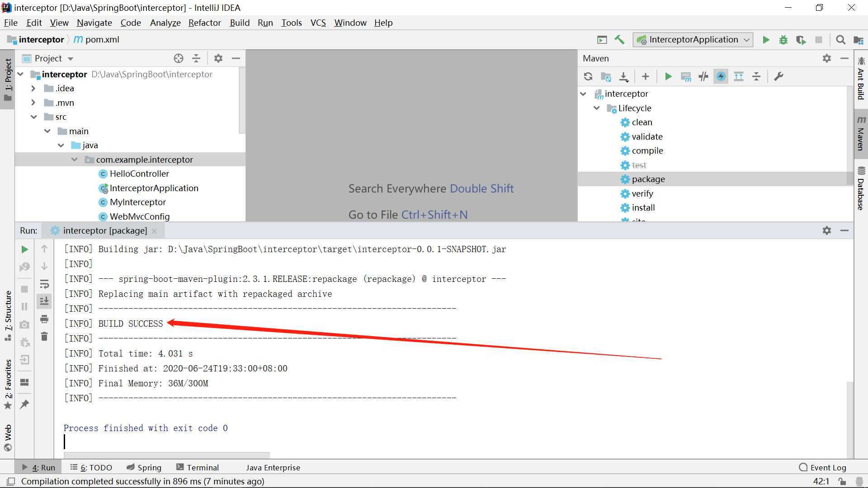This screenshot has height=488, width=868.
Task: Hide the Project panel with minus icon
Action: 236,58
